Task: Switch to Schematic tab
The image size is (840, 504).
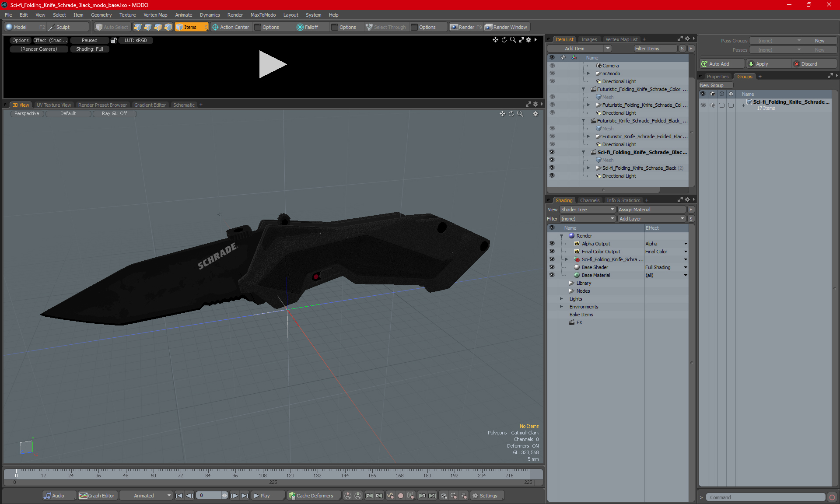Action: pos(184,105)
